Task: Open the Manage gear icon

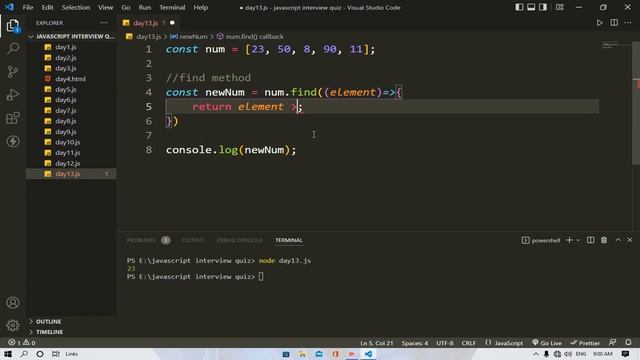Action: pyautogui.click(x=13, y=325)
